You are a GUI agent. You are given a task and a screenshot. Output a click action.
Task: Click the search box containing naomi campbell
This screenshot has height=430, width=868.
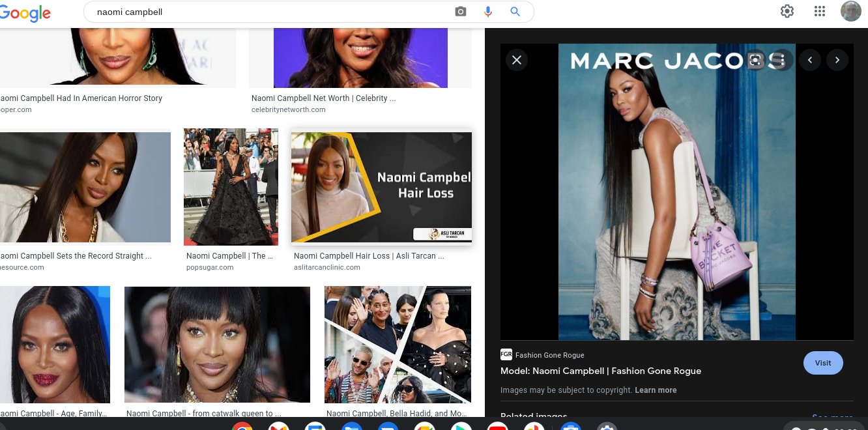308,12
